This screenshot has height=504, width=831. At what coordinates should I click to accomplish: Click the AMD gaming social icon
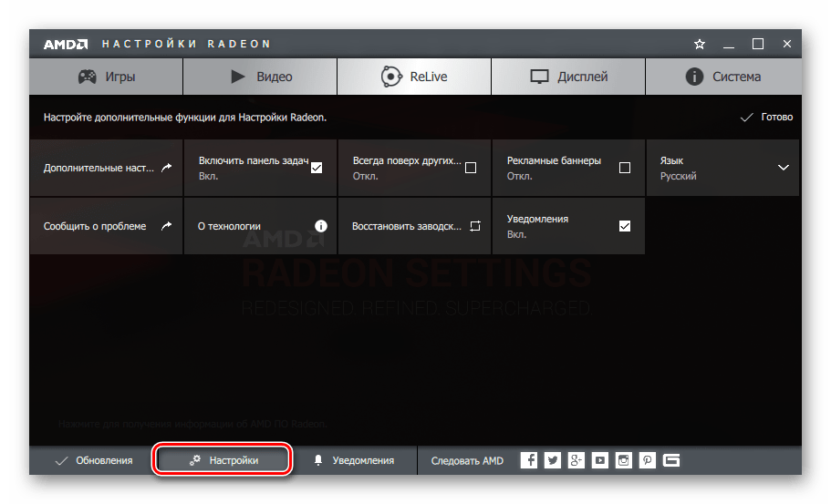pos(671,460)
